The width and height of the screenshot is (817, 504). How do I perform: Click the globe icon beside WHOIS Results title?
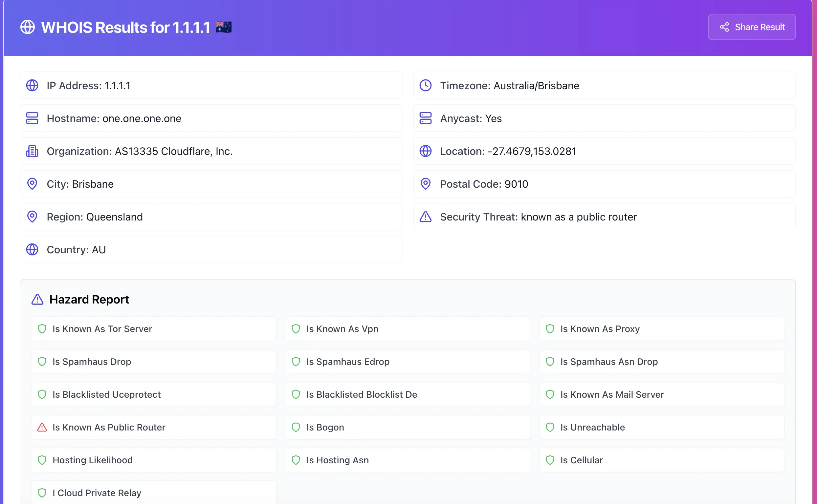[x=27, y=27]
